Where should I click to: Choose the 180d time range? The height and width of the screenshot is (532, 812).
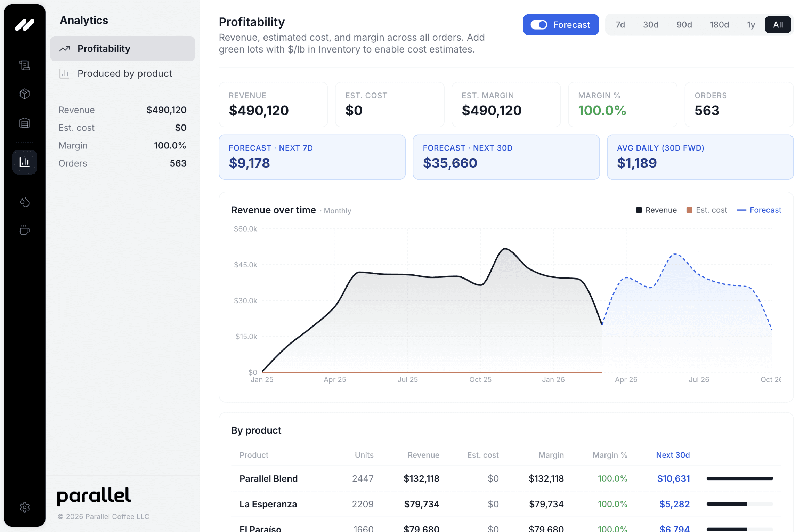tap(719, 25)
